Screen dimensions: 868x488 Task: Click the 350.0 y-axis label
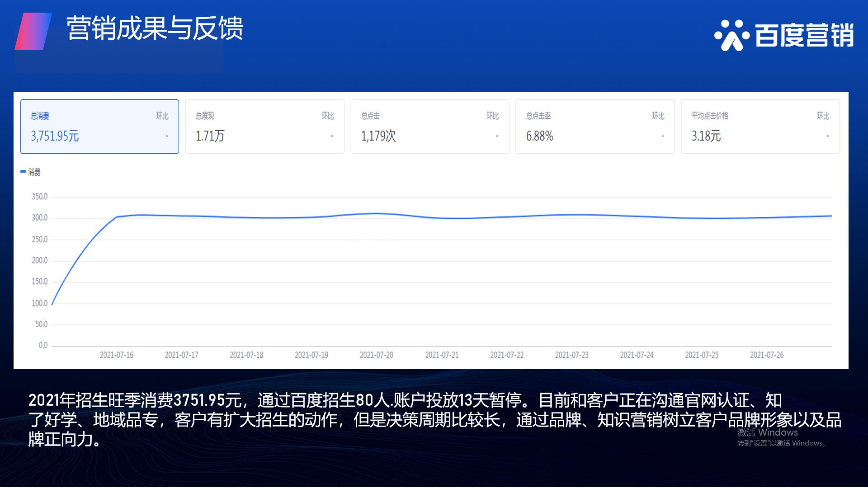pos(40,197)
